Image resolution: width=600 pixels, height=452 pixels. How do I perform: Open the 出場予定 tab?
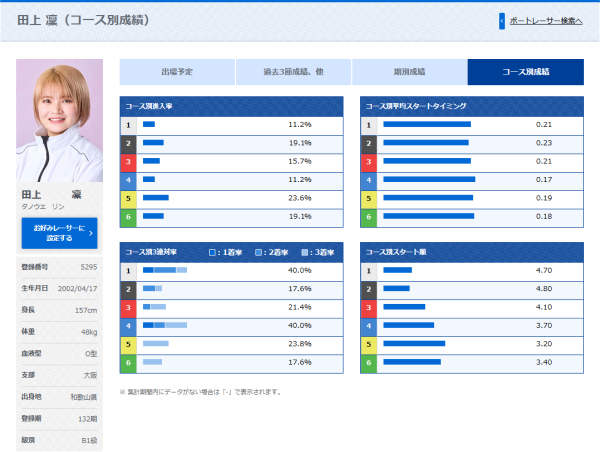tap(177, 72)
